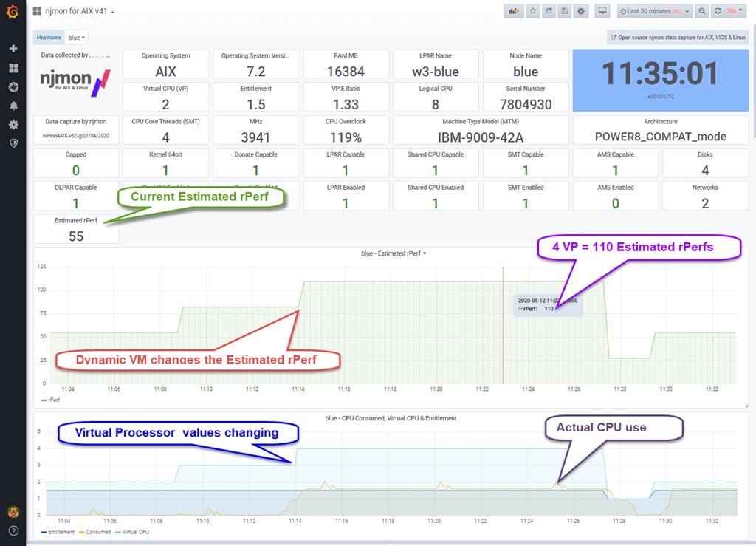The height and width of the screenshot is (546, 756).
Task: Open the Hostname blue variable dropdown
Action: pos(76,38)
